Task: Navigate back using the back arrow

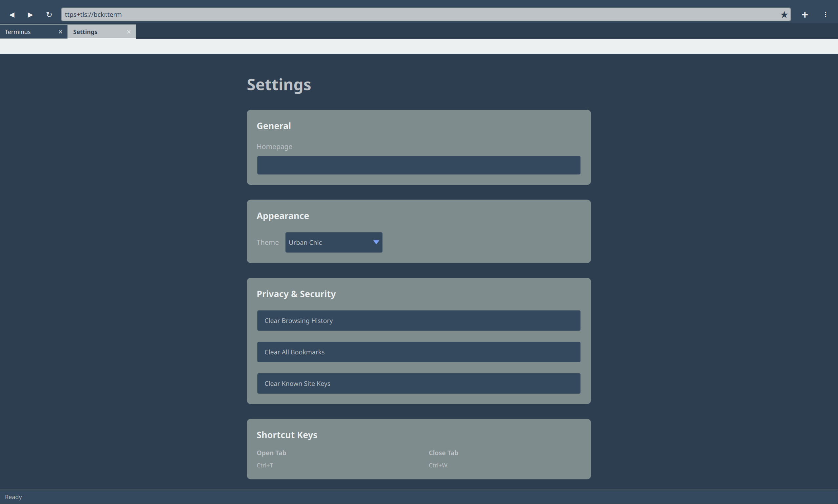Action: coord(12,15)
